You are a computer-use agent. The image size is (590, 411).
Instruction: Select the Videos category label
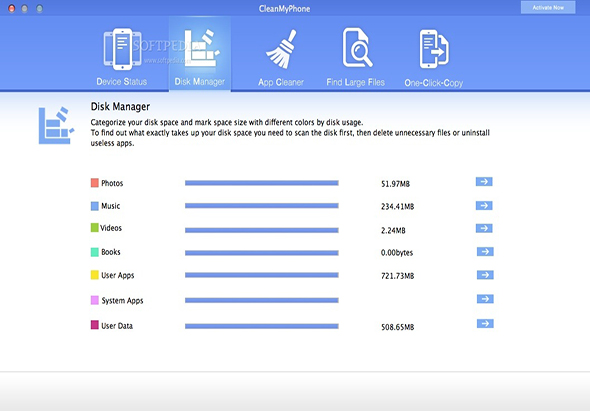click(111, 228)
